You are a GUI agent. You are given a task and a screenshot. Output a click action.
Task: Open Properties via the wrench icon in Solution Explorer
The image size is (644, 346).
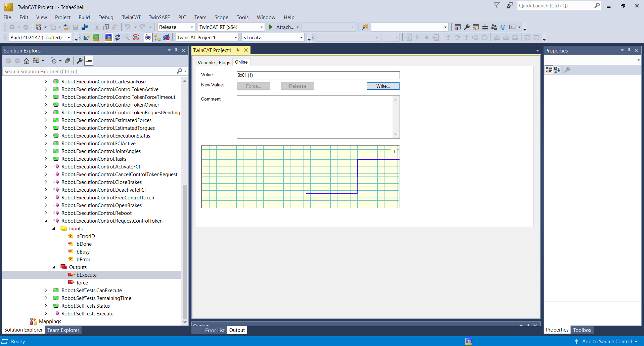pyautogui.click(x=80, y=61)
